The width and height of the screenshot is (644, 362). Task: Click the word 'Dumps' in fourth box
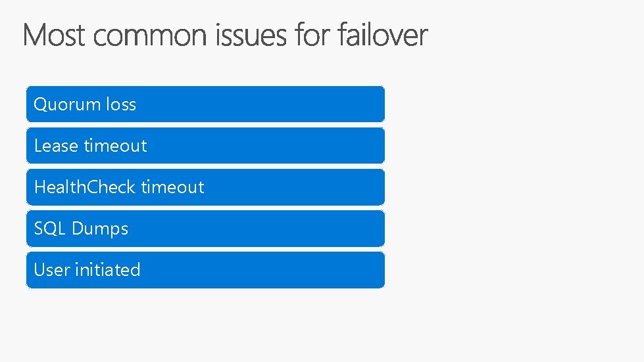click(x=100, y=229)
